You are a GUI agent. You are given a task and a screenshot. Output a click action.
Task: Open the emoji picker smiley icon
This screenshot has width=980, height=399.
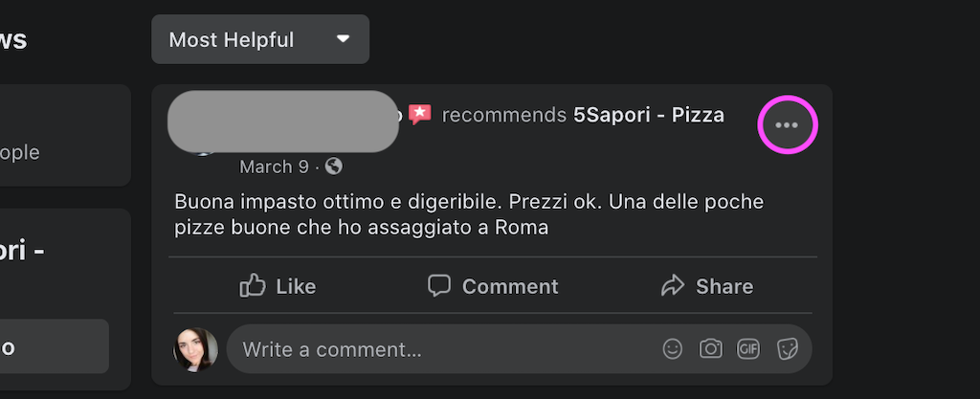click(x=673, y=349)
